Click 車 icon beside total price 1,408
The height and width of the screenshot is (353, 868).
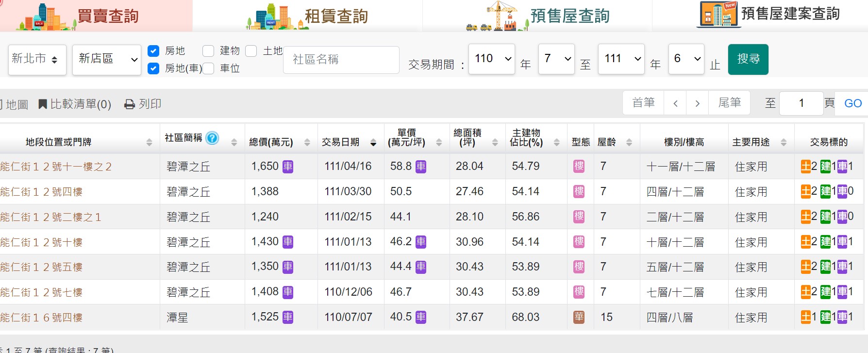[288, 292]
